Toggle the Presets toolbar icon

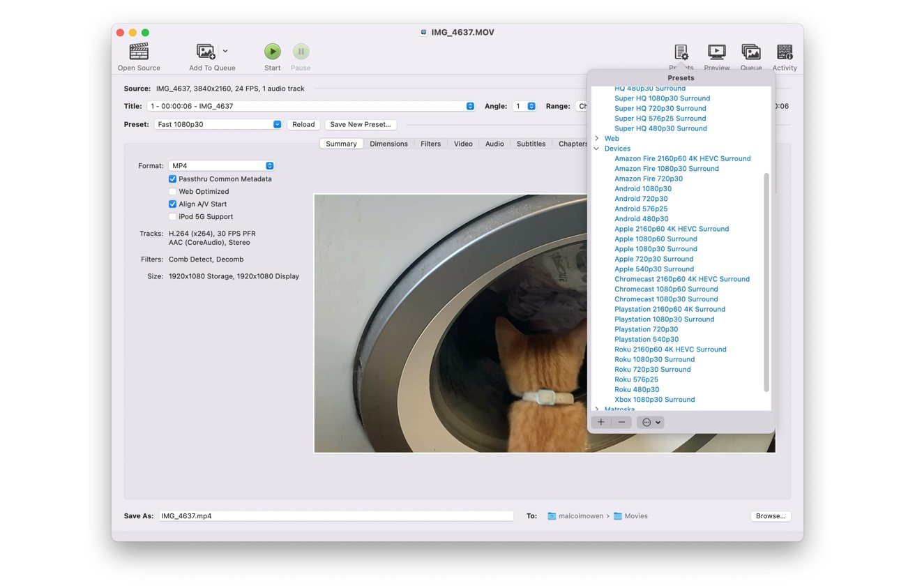pyautogui.click(x=681, y=52)
